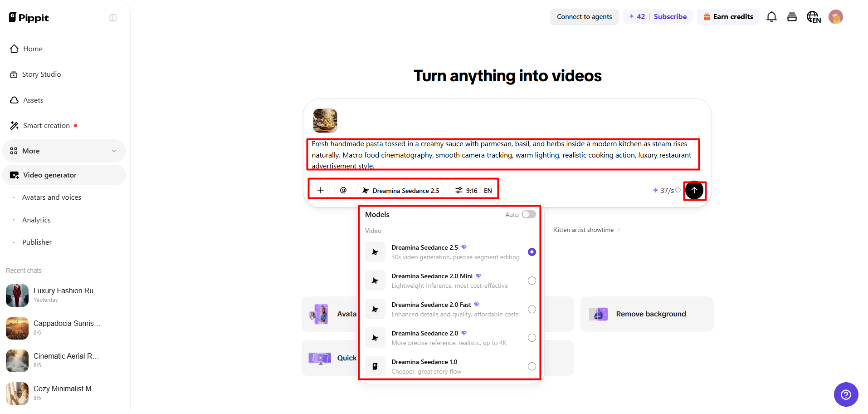This screenshot has width=868, height=414.
Task: Open the notifications bell
Action: pos(771,17)
